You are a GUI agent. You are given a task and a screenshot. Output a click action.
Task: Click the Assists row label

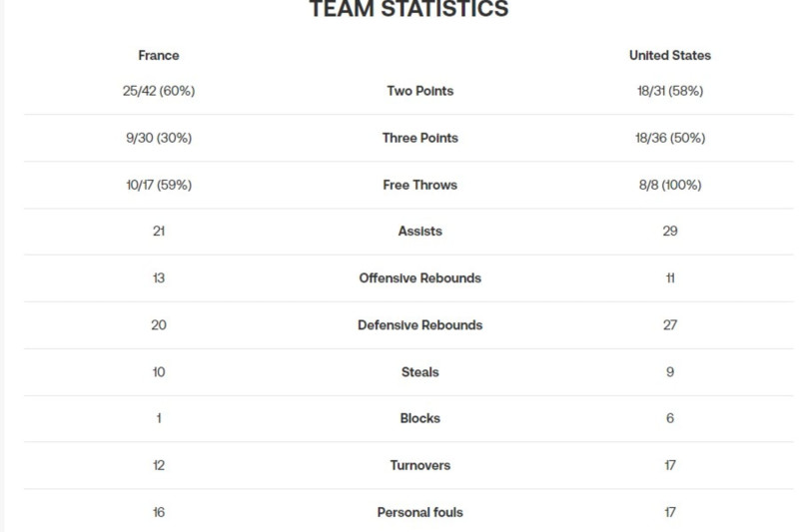click(x=419, y=232)
